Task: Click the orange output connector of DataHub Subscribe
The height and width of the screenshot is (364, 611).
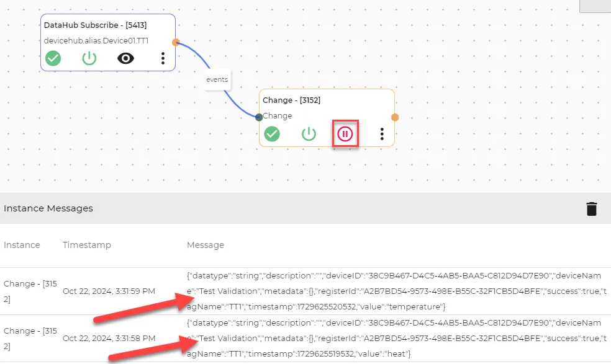Action: (x=176, y=42)
